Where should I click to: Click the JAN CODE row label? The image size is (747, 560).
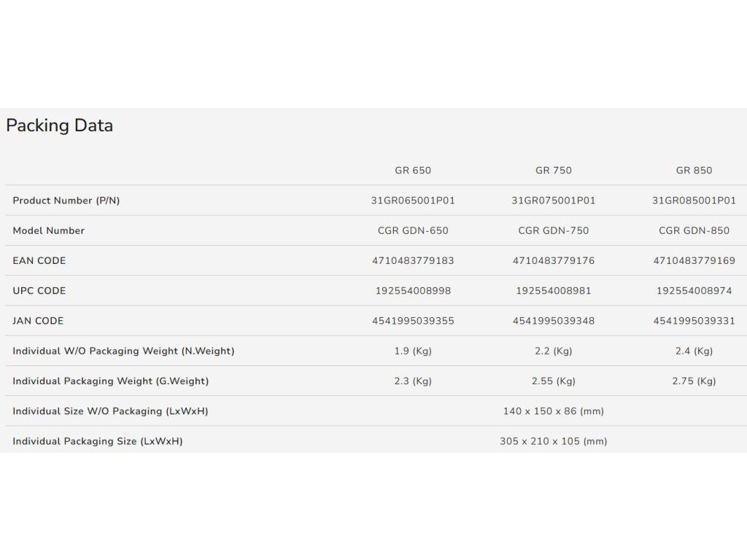coord(38,321)
